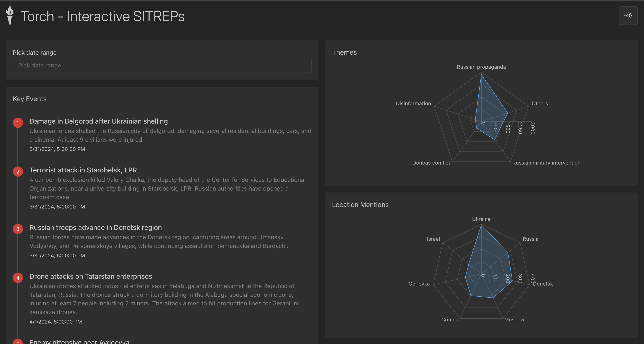Click timeline marker number 1
Screen dimensions: 644x344
pyautogui.click(x=18, y=122)
